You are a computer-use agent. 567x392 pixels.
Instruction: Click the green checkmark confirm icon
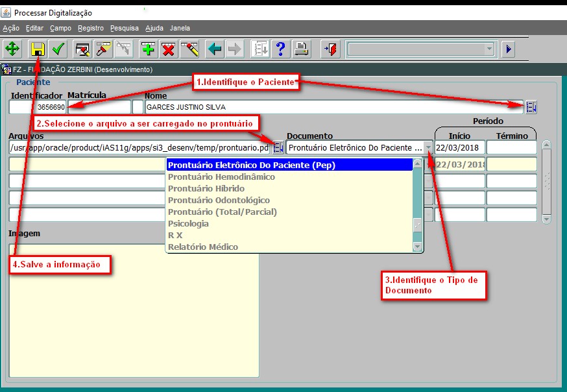pyautogui.click(x=58, y=49)
